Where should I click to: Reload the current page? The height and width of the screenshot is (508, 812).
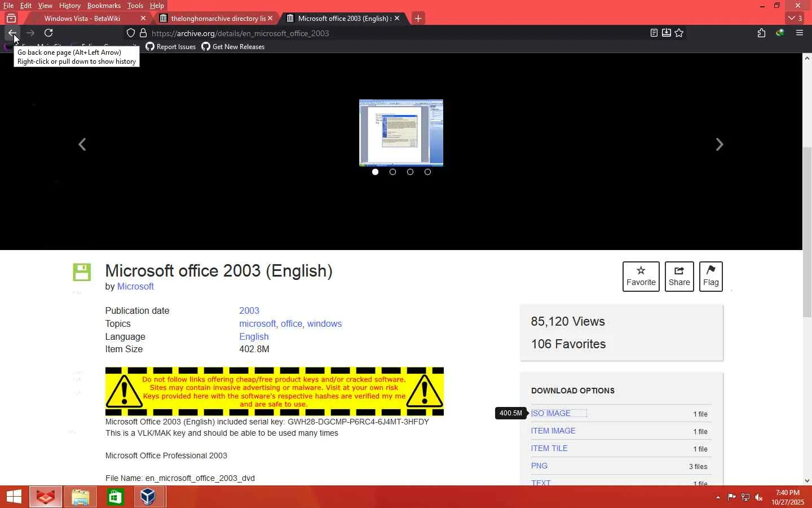tap(48, 33)
